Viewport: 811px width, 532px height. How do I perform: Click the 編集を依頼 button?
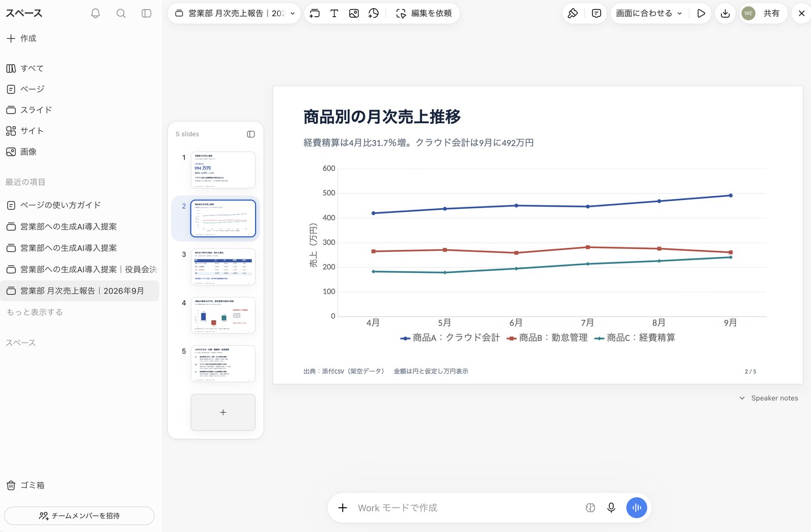tap(424, 13)
